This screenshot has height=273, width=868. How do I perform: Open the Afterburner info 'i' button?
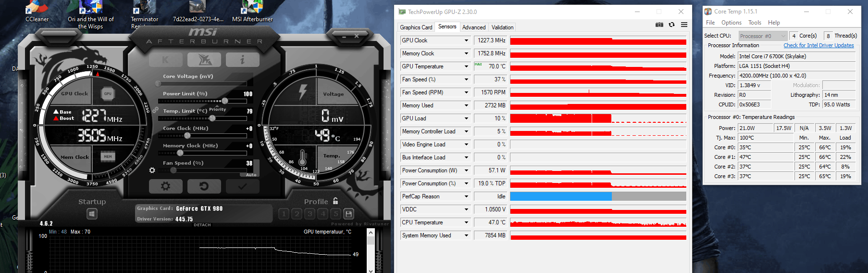tap(243, 60)
